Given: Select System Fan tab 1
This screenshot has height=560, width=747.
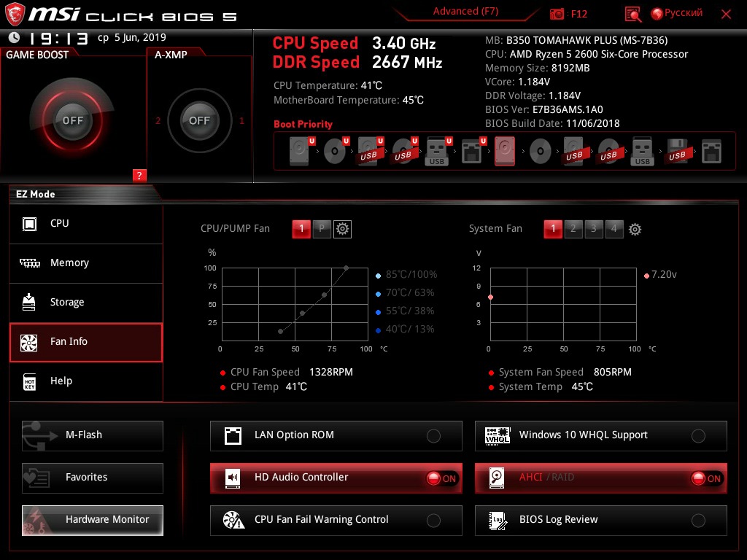Looking at the screenshot, I should [553, 229].
